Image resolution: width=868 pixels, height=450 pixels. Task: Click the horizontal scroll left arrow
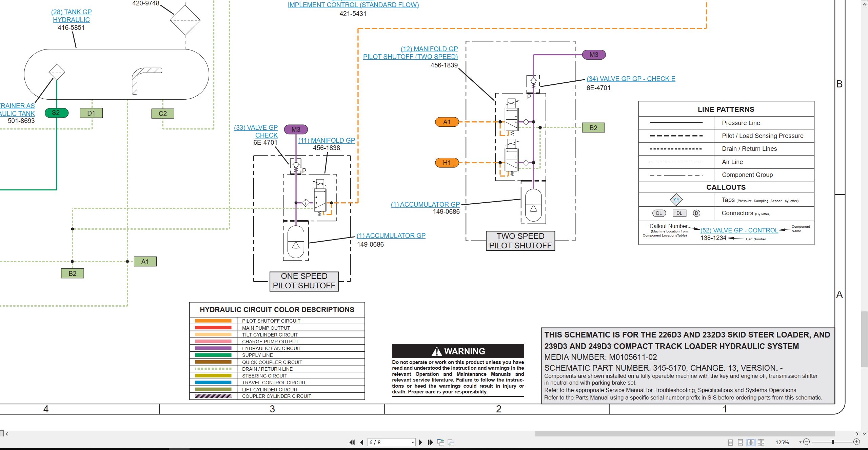pos(7,434)
